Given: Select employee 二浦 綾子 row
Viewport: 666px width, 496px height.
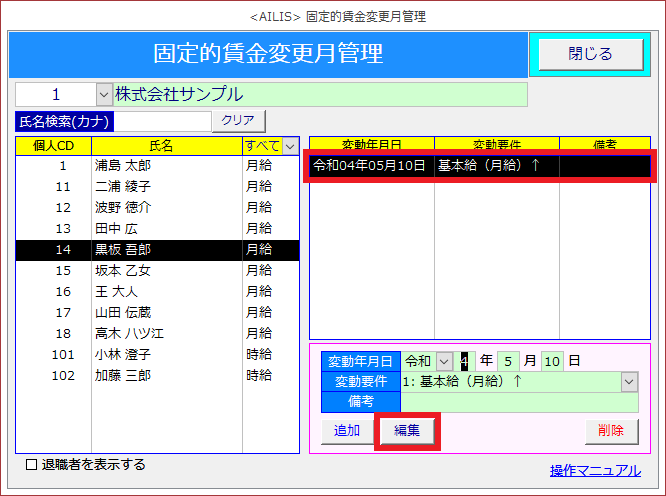Looking at the screenshot, I should tap(148, 187).
